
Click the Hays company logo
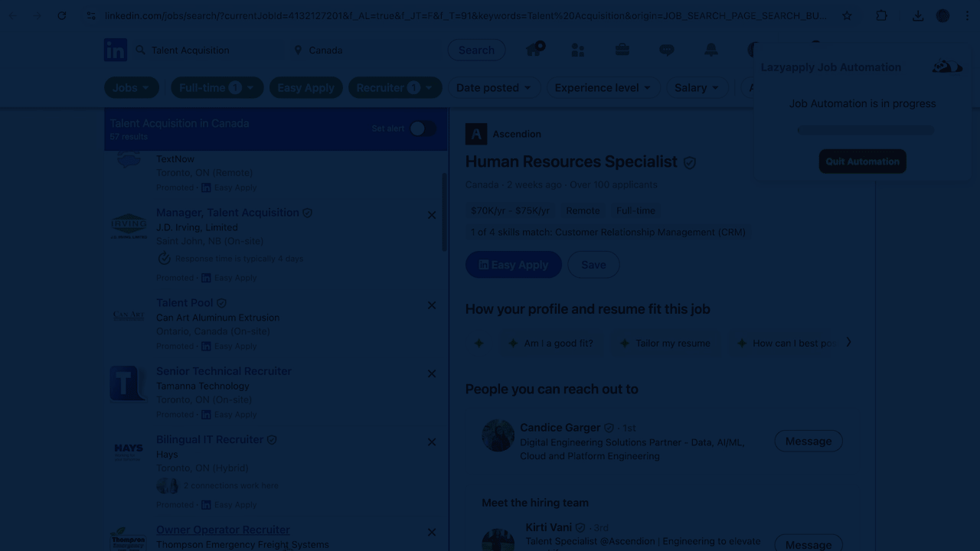point(129,451)
